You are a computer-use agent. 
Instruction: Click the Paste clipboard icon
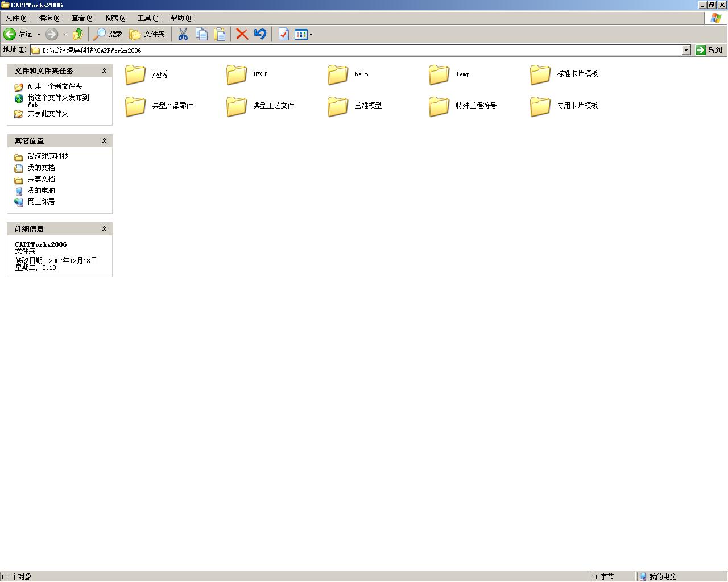pyautogui.click(x=220, y=34)
